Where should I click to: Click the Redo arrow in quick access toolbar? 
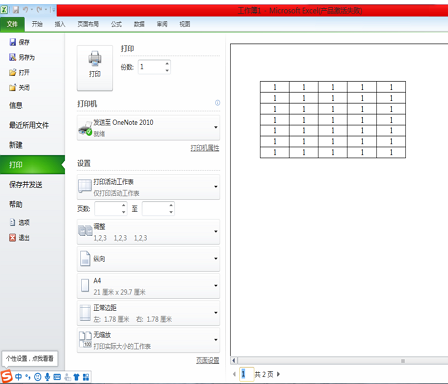(x=39, y=10)
